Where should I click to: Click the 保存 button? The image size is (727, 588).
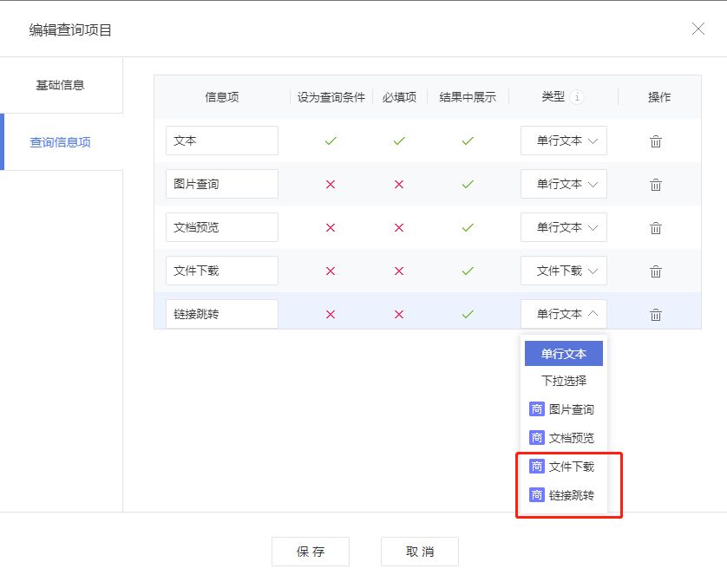311,552
